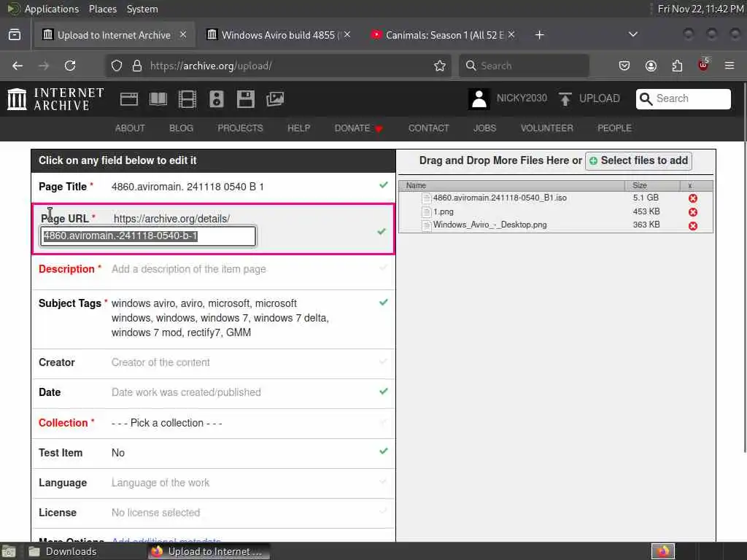Click the NICKY2030 user avatar icon
The height and width of the screenshot is (560, 747).
click(x=479, y=99)
